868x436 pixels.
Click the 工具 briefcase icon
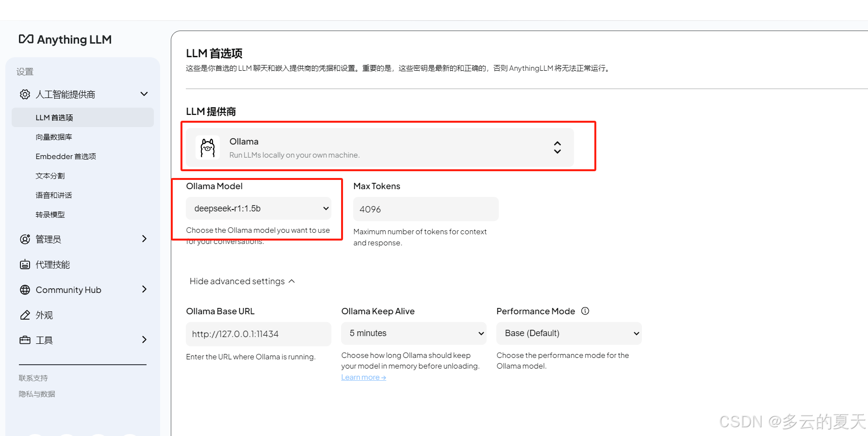point(25,340)
